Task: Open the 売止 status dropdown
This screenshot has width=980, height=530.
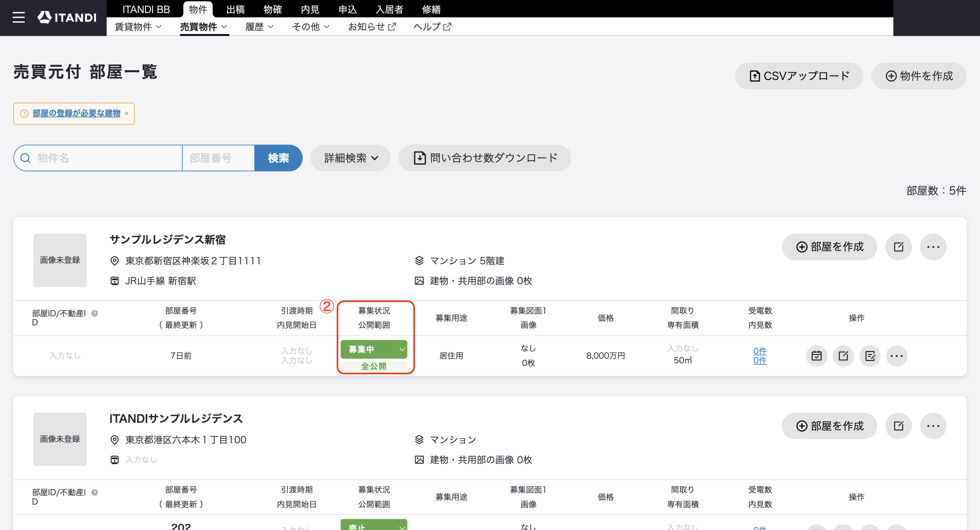Action: click(x=374, y=525)
